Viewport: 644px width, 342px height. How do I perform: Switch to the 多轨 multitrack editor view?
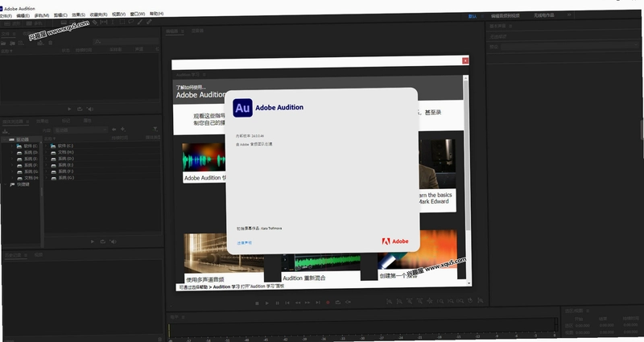pos(34,24)
